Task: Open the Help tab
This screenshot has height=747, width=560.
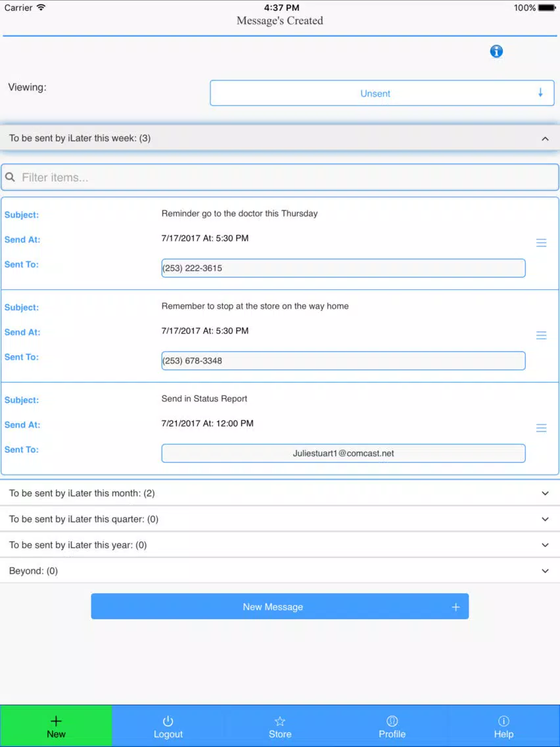Action: pos(504,726)
